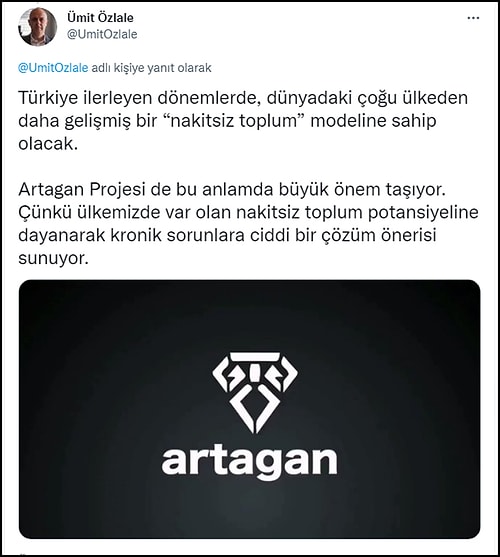Click the word 'sunuyor.' ending the tweet
The height and width of the screenshot is (557, 500).
click(x=53, y=258)
